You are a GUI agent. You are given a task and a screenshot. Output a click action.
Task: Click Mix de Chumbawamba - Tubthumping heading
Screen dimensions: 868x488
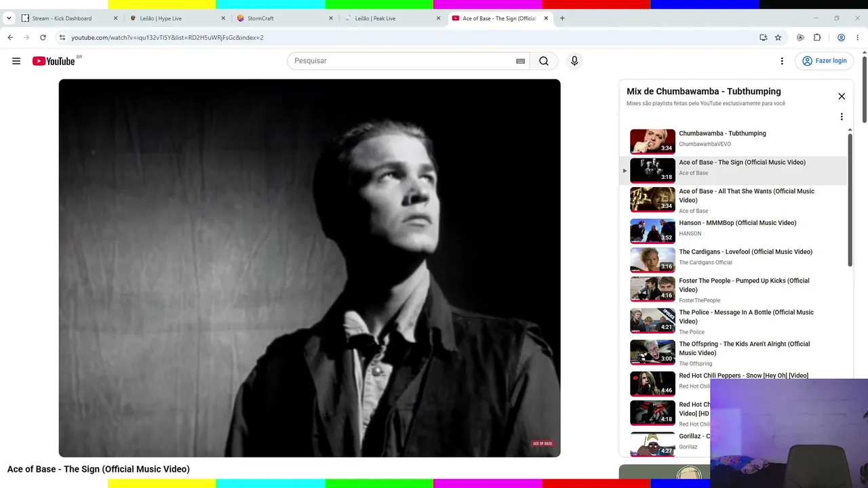(704, 91)
